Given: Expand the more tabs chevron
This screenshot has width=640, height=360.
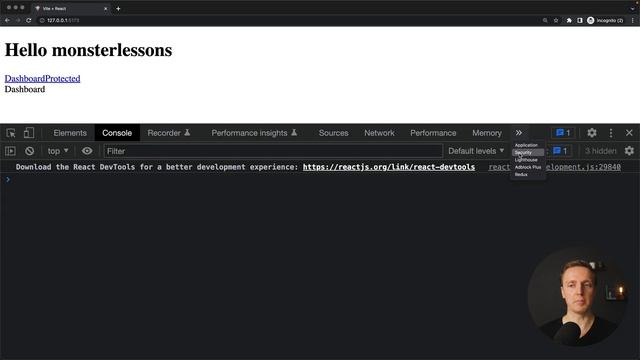Looking at the screenshot, I should [x=518, y=133].
